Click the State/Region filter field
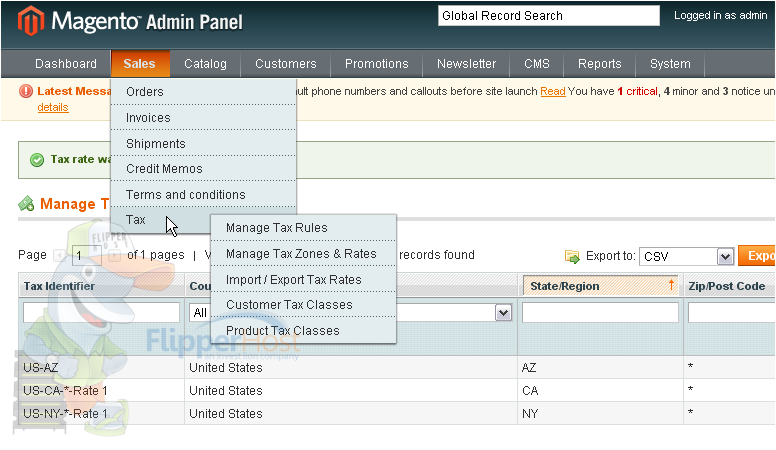The height and width of the screenshot is (450, 776). pyautogui.click(x=600, y=313)
